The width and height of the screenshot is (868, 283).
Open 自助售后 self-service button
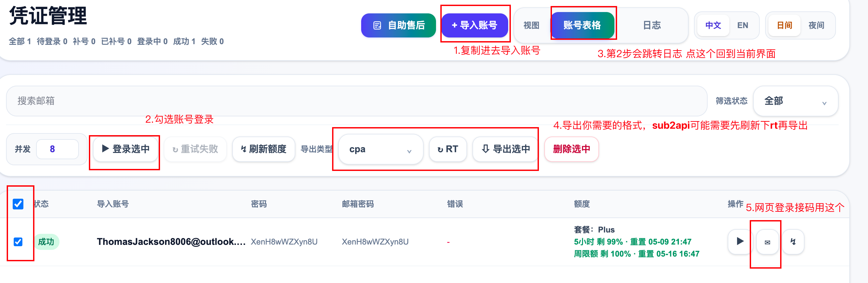pos(399,25)
